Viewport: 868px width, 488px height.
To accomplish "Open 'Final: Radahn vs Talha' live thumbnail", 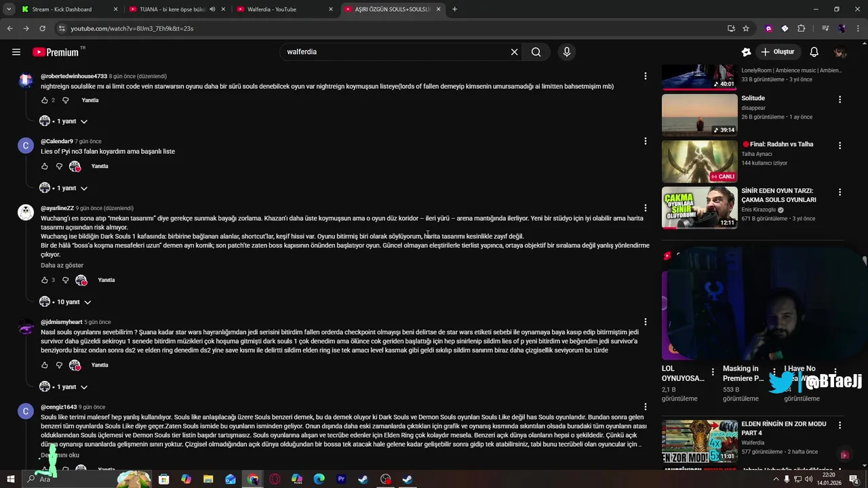I will 699,161.
